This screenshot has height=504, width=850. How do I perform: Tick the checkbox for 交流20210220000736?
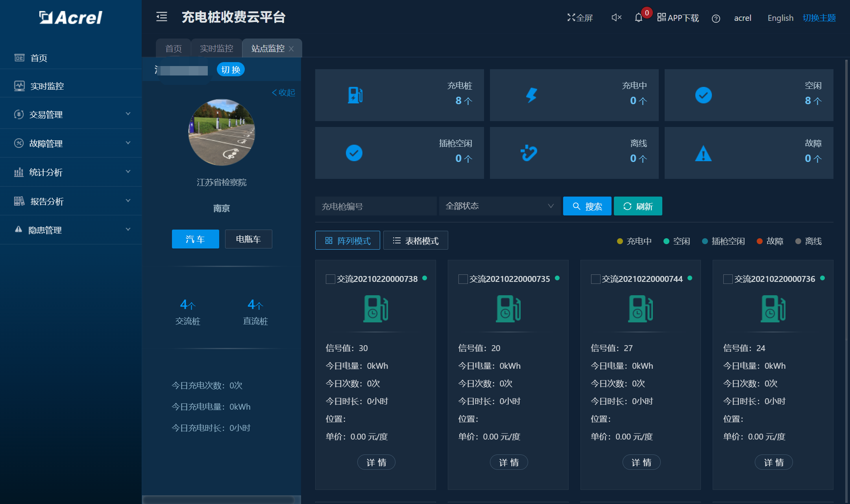click(x=728, y=279)
